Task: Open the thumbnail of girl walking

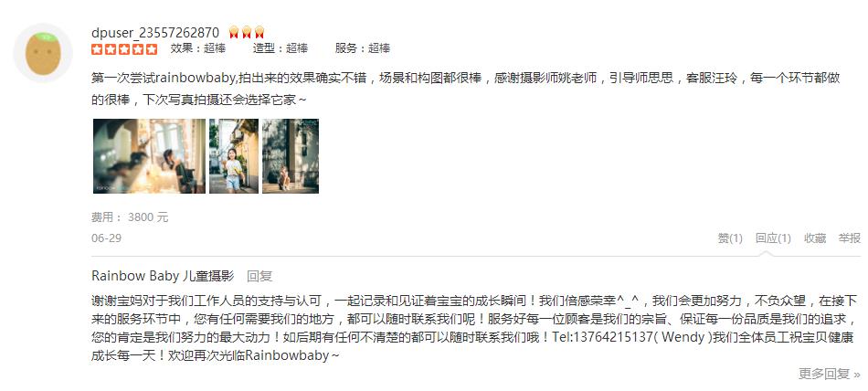Action: point(234,156)
